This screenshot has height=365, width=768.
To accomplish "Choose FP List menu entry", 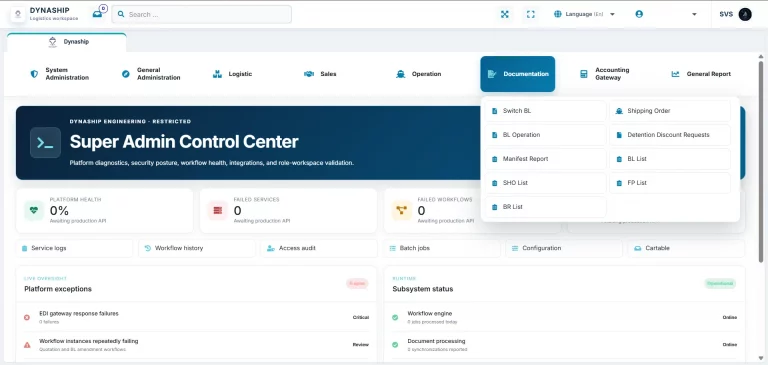I will coord(670,183).
